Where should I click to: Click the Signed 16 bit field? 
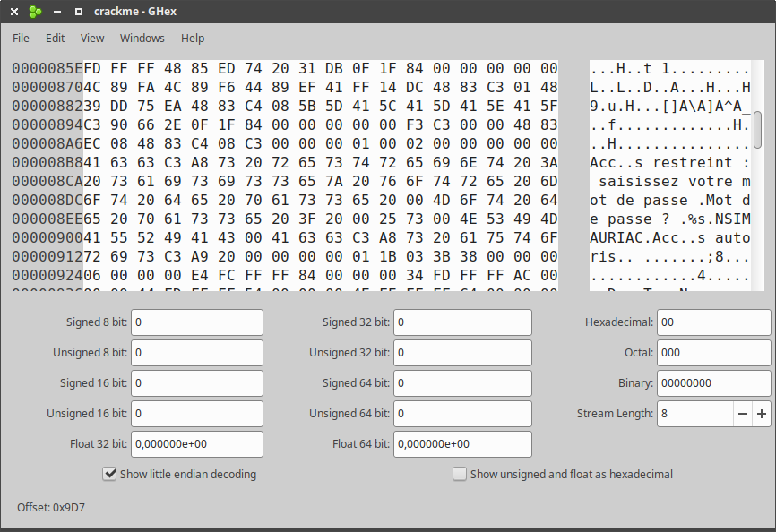point(197,383)
